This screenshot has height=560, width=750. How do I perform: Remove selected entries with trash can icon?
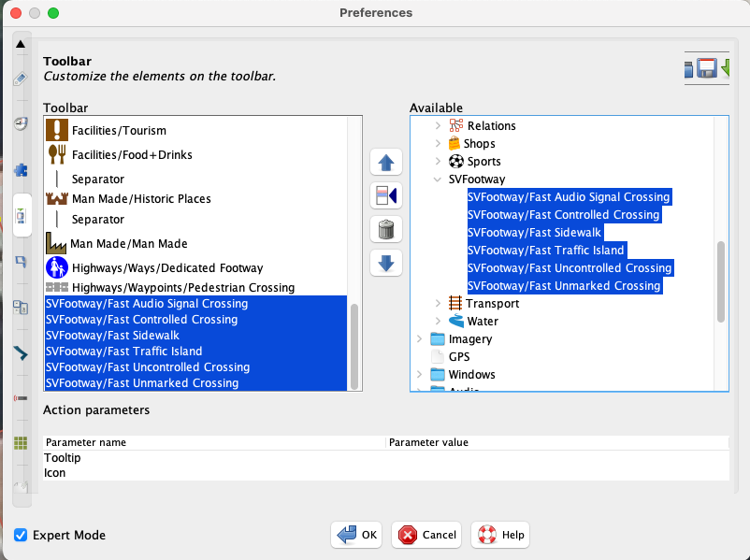pos(386,229)
